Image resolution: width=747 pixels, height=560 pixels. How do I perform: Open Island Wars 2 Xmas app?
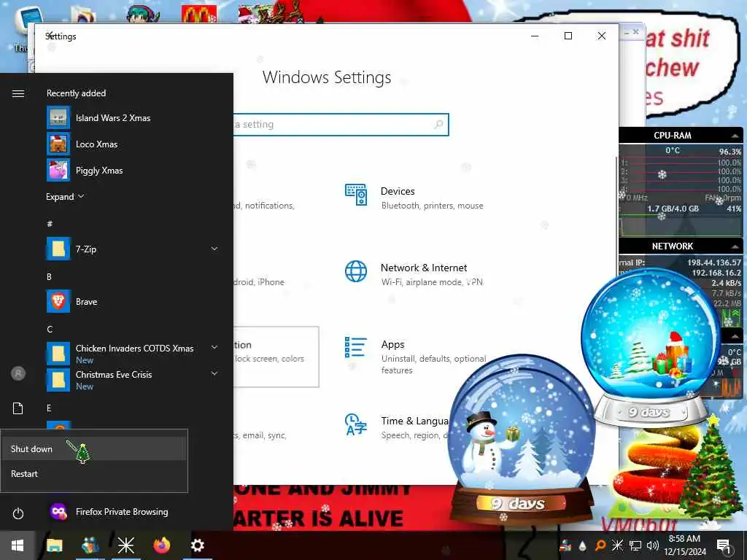click(113, 117)
